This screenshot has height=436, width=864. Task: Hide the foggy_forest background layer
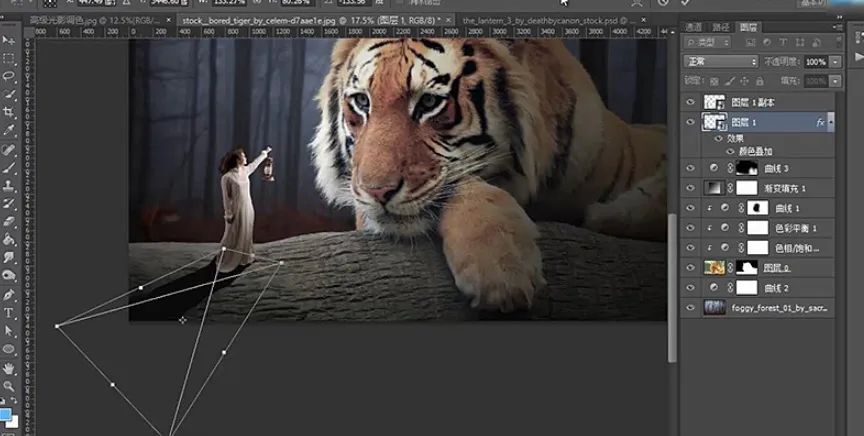[x=690, y=308]
